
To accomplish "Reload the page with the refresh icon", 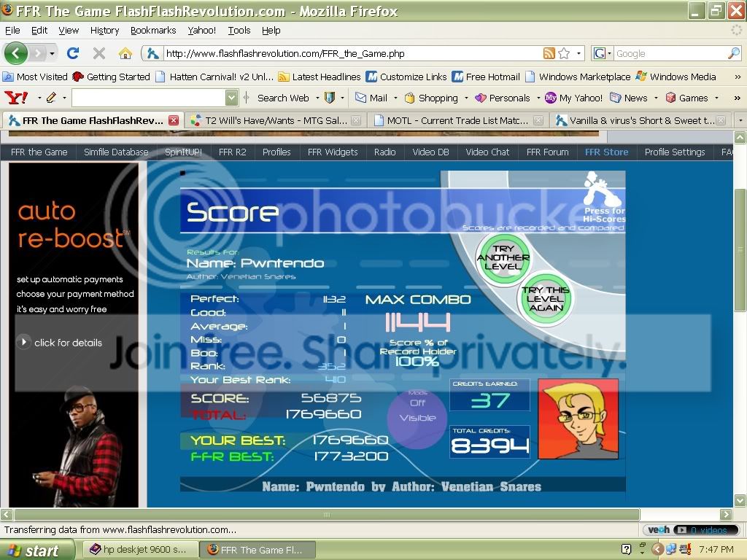I will click(x=73, y=53).
